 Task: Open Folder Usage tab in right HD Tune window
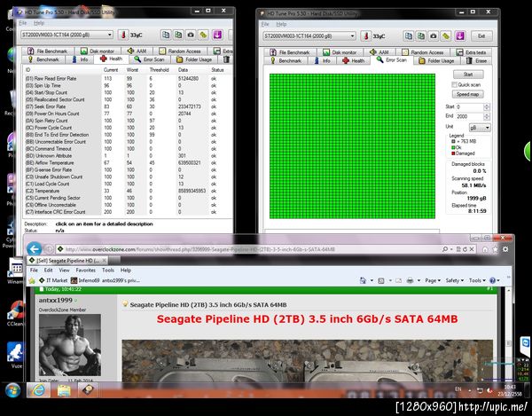(x=436, y=60)
